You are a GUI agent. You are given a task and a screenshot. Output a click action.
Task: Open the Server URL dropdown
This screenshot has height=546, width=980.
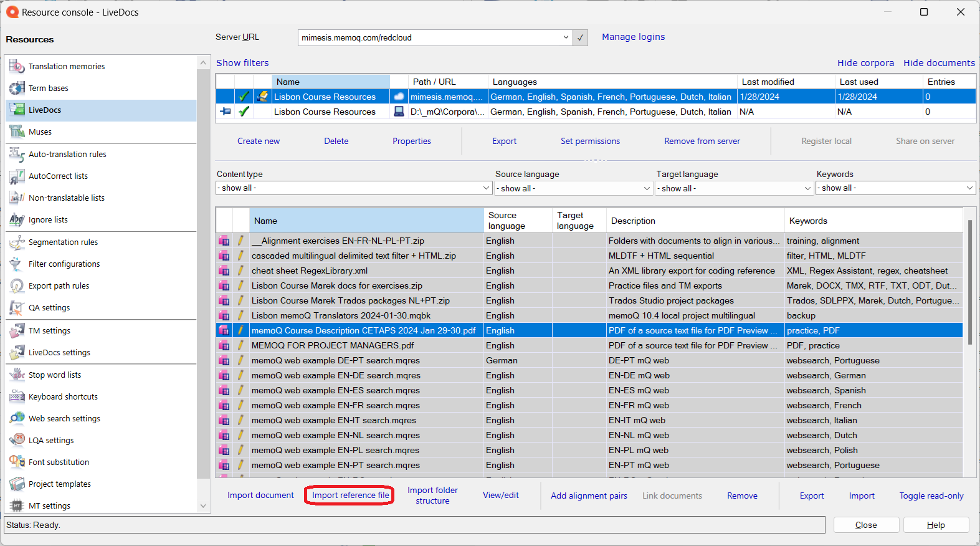(x=566, y=37)
